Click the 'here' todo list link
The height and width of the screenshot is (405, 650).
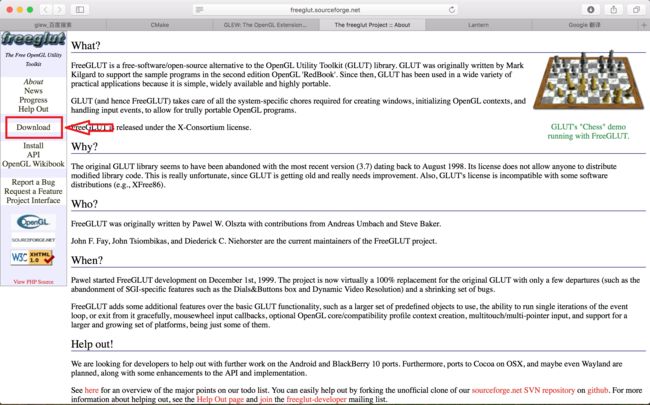pyautogui.click(x=92, y=390)
